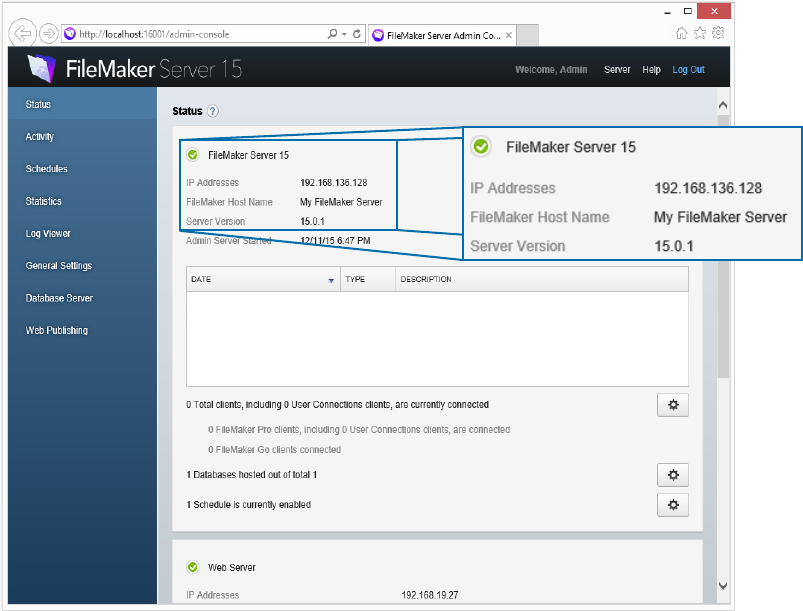Click the Welcome, Admin text
The height and width of the screenshot is (611, 803).
tap(551, 70)
